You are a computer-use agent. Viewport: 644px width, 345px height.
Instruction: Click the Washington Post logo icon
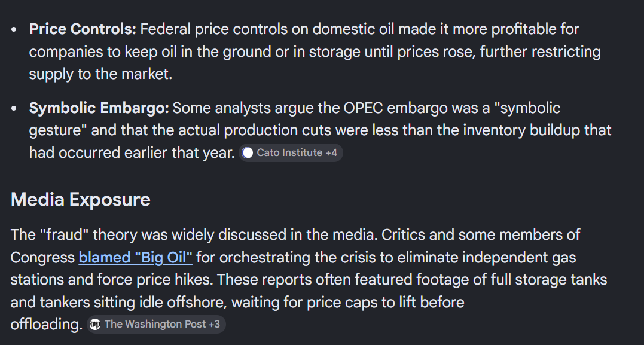click(95, 325)
